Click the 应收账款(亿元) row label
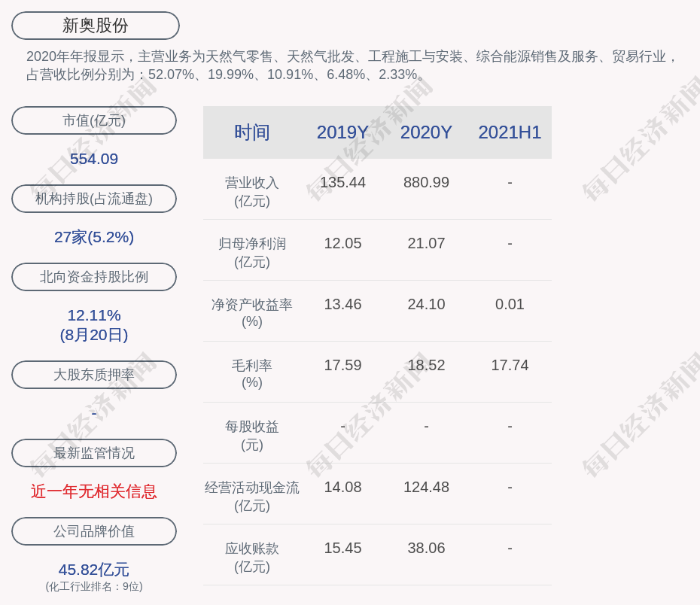700x605 pixels. coord(252,558)
